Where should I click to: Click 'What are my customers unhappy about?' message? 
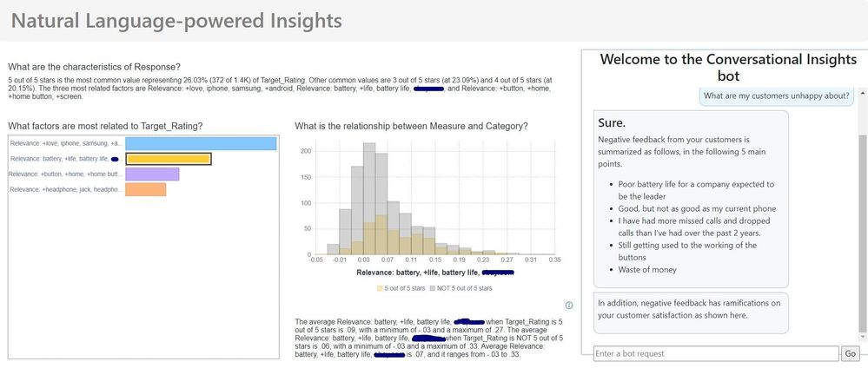[x=776, y=96]
